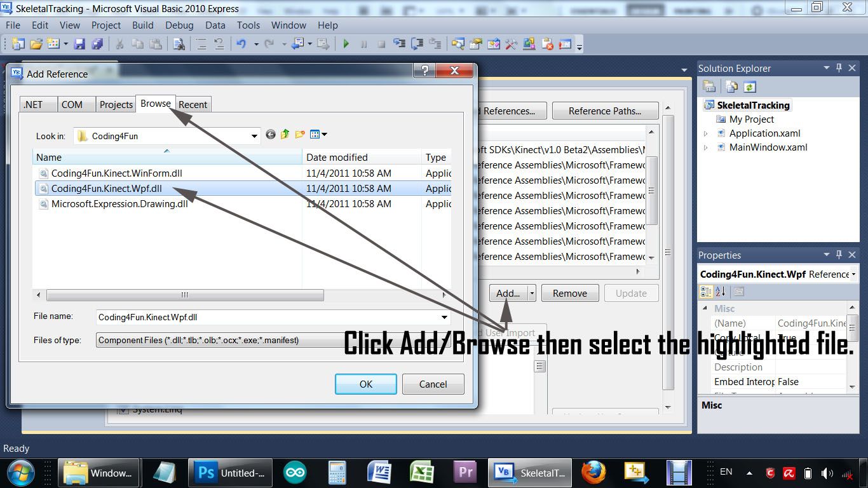Open the Debug menu
Viewport: 868px width, 488px height.
(x=179, y=25)
